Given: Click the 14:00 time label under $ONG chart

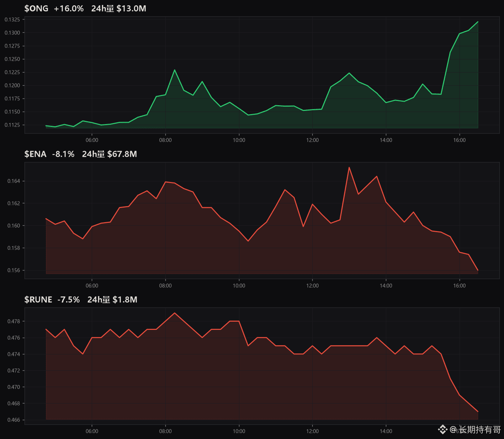Looking at the screenshot, I should (x=386, y=140).
